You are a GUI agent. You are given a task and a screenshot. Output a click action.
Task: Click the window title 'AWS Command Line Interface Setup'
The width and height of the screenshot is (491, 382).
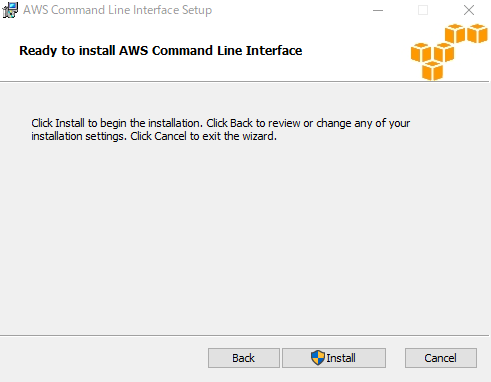coord(117,10)
